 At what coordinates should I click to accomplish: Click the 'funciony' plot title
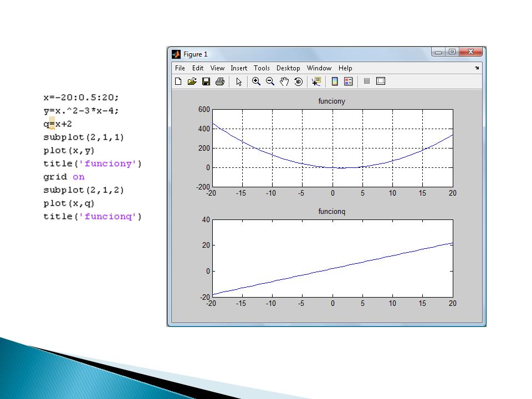pos(331,101)
